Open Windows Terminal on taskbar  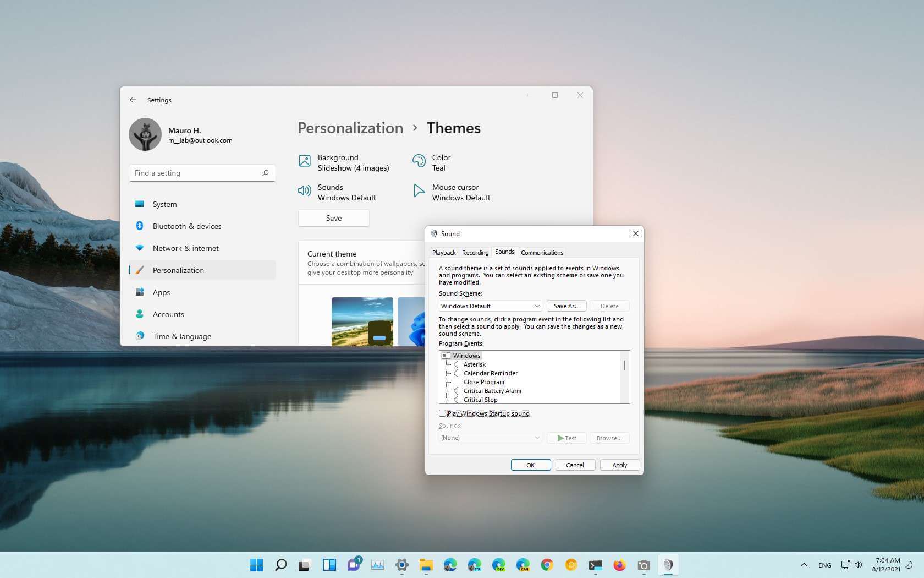[x=595, y=565]
